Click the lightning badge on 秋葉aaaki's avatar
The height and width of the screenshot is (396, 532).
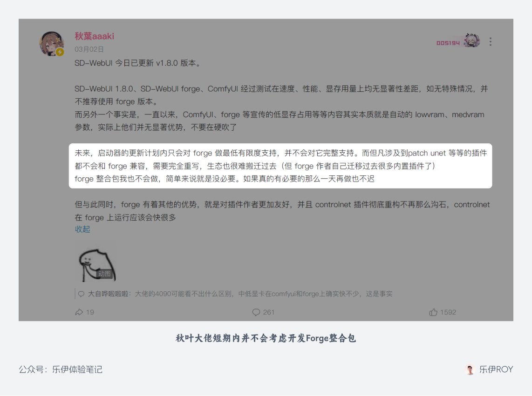click(x=60, y=52)
